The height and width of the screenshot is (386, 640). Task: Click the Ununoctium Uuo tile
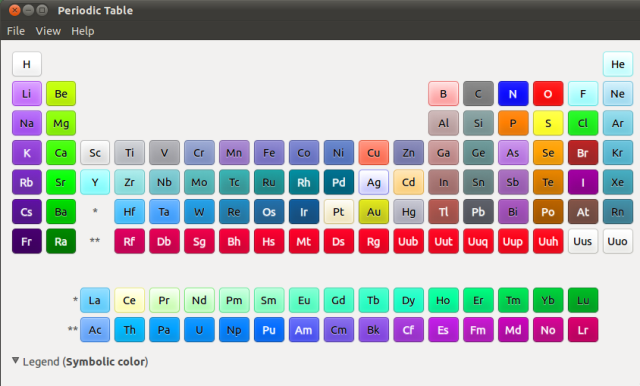coord(618,242)
